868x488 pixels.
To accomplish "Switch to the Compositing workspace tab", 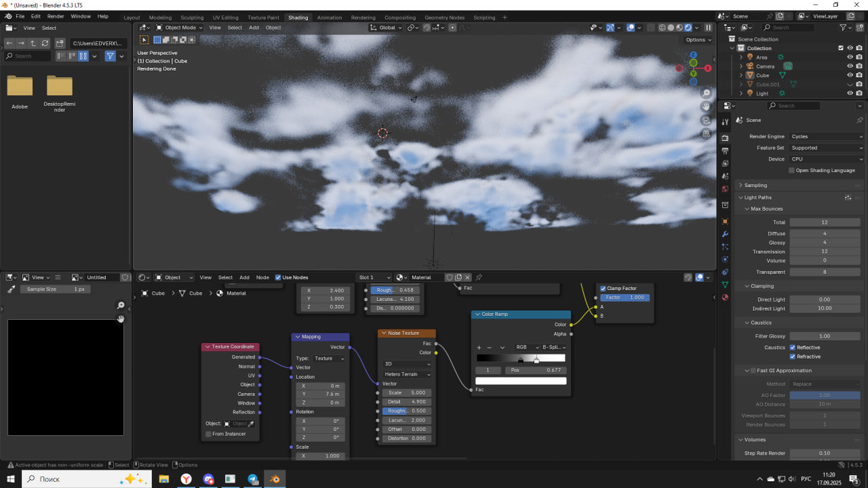I will (x=400, y=17).
